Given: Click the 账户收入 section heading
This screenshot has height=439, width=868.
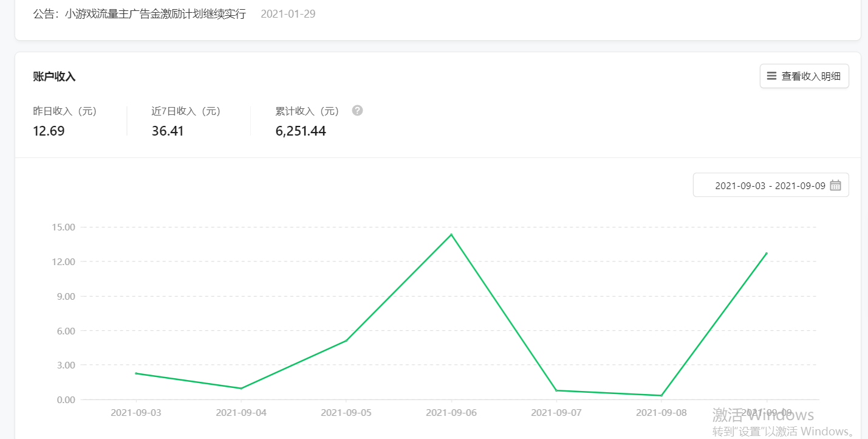Looking at the screenshot, I should (x=54, y=77).
